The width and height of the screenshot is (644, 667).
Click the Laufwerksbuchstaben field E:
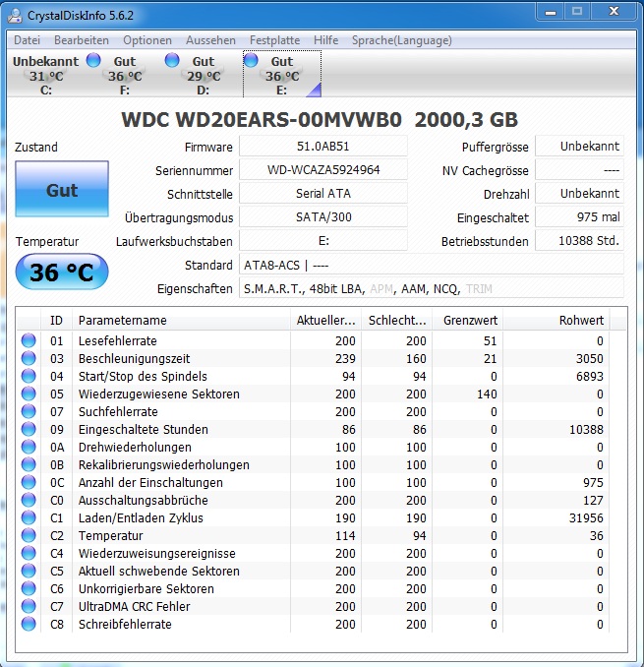323,241
